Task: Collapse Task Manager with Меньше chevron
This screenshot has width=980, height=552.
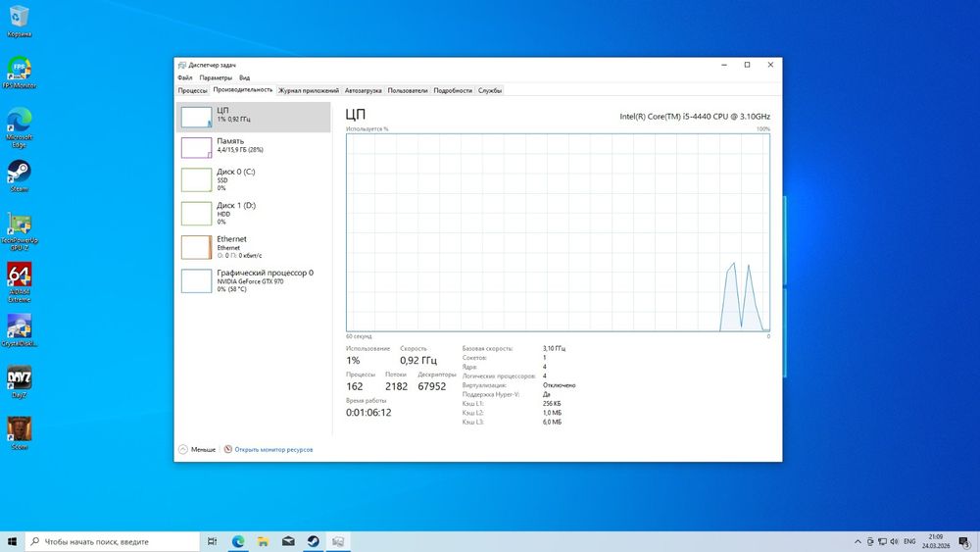Action: click(x=183, y=449)
